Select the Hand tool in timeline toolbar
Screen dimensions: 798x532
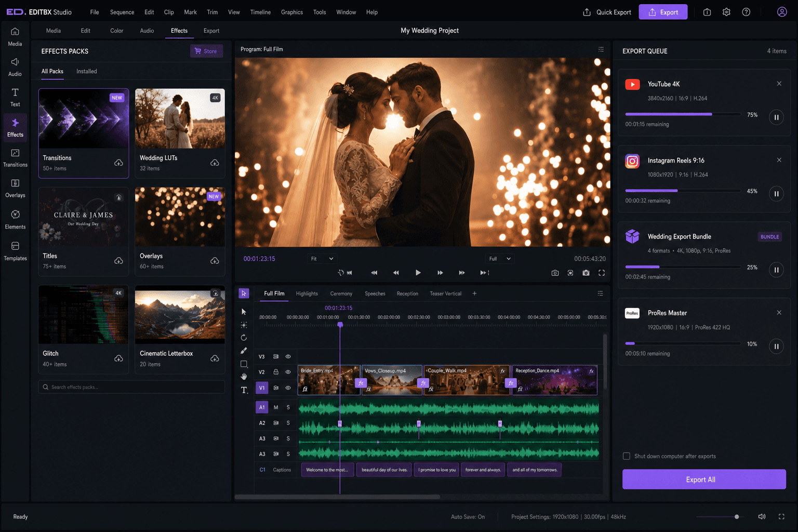[x=244, y=377]
